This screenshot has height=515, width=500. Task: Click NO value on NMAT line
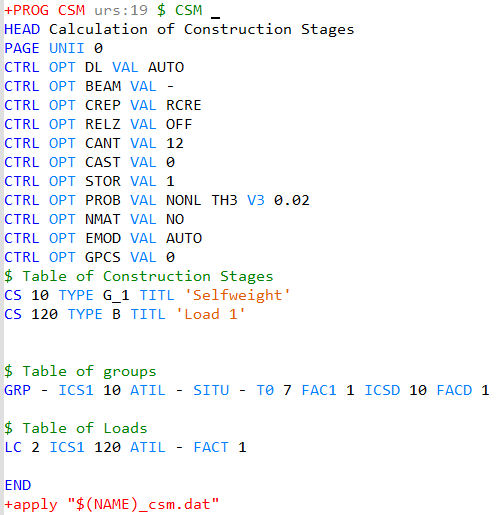[x=175, y=219]
